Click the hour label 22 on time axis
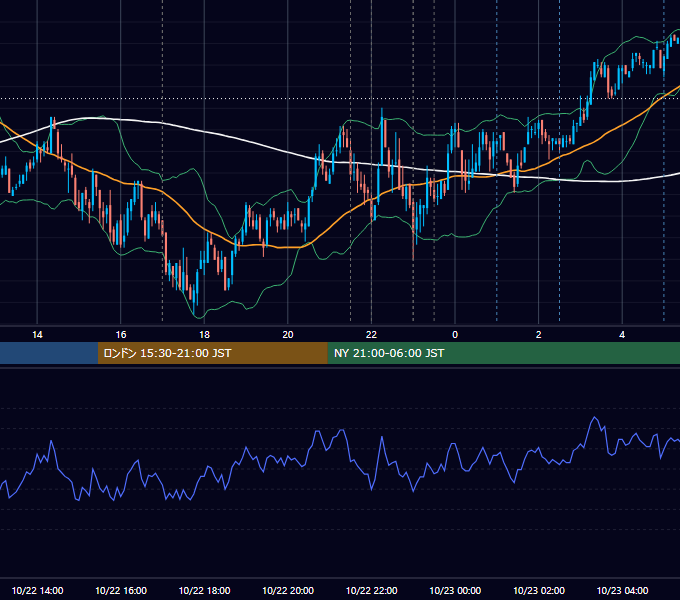680x600 pixels. [371, 335]
